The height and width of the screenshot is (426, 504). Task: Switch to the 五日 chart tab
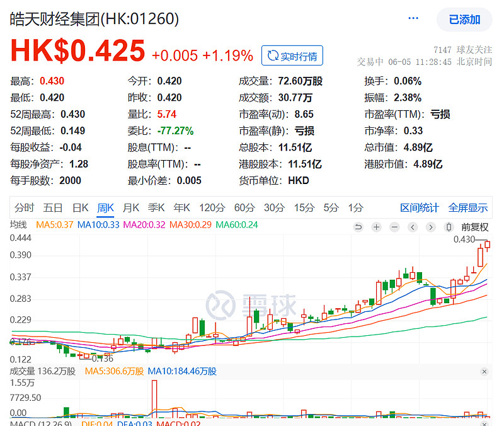coord(53,208)
